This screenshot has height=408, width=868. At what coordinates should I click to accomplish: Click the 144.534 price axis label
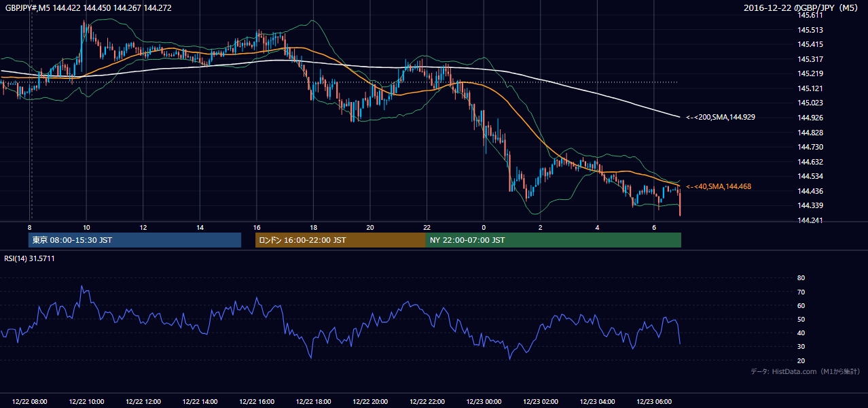tap(810, 176)
